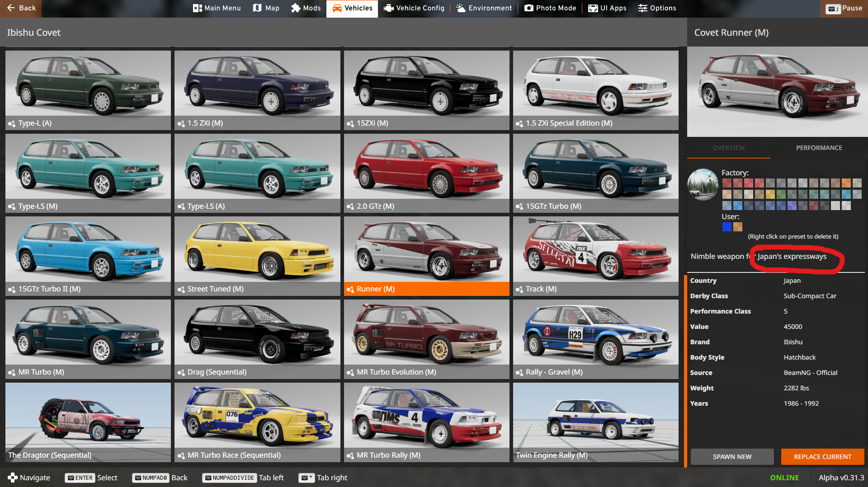Pick the Twin Engine Rally (M)

point(595,422)
